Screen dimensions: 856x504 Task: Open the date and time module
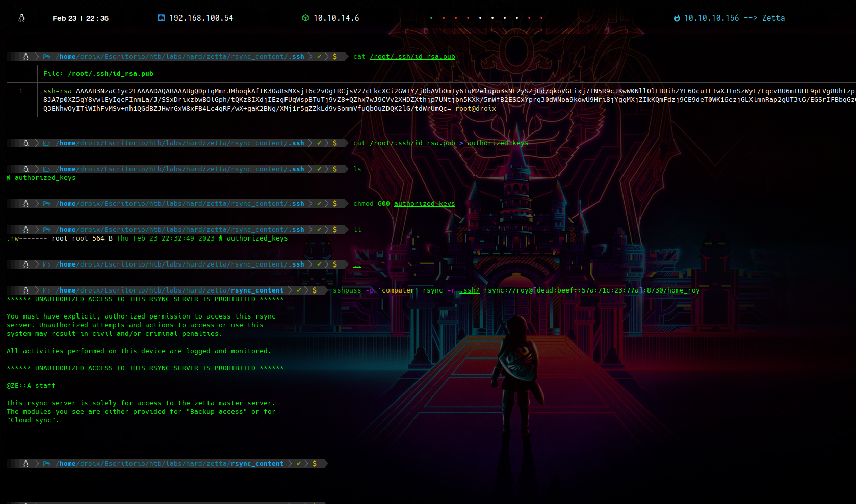81,18
